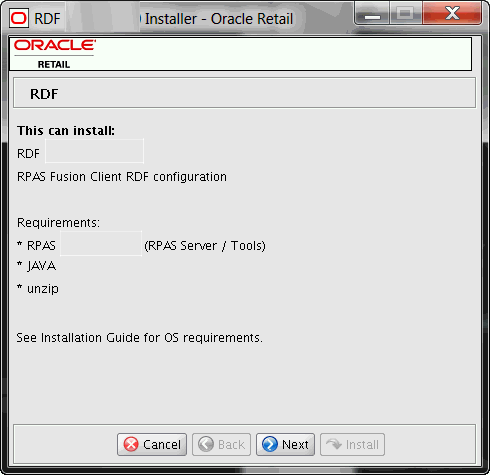Click '(RPAS Server / Tools)' text
Screen dimensions: 490x475
point(205,246)
